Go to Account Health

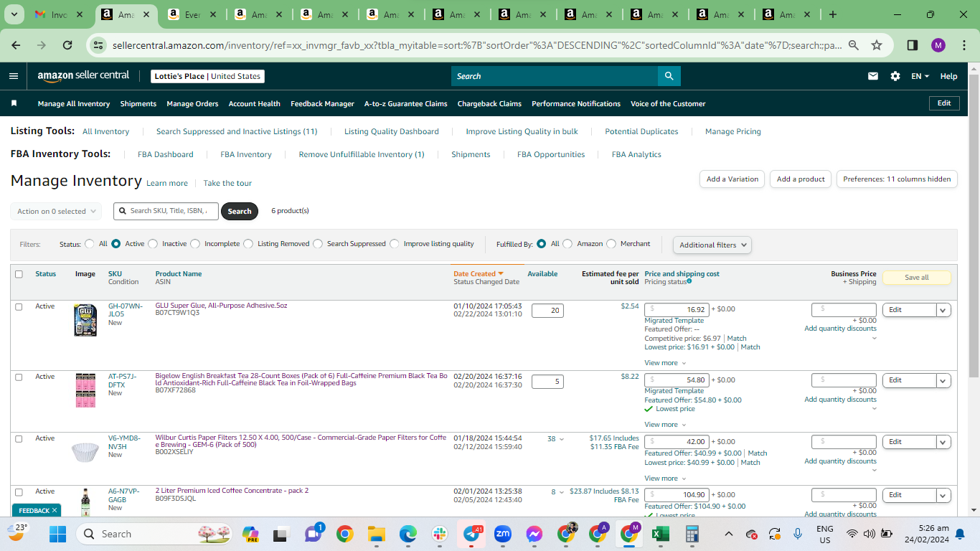[x=255, y=103]
